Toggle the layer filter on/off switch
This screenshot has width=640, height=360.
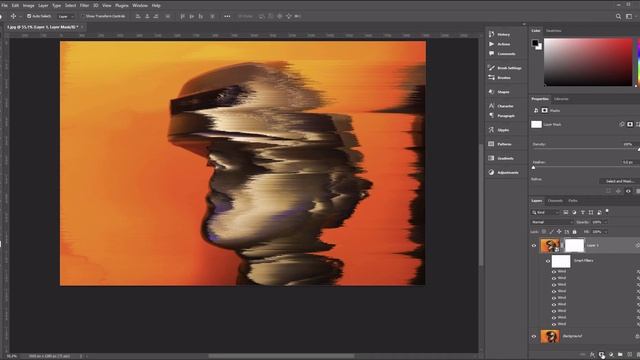pos(607,211)
